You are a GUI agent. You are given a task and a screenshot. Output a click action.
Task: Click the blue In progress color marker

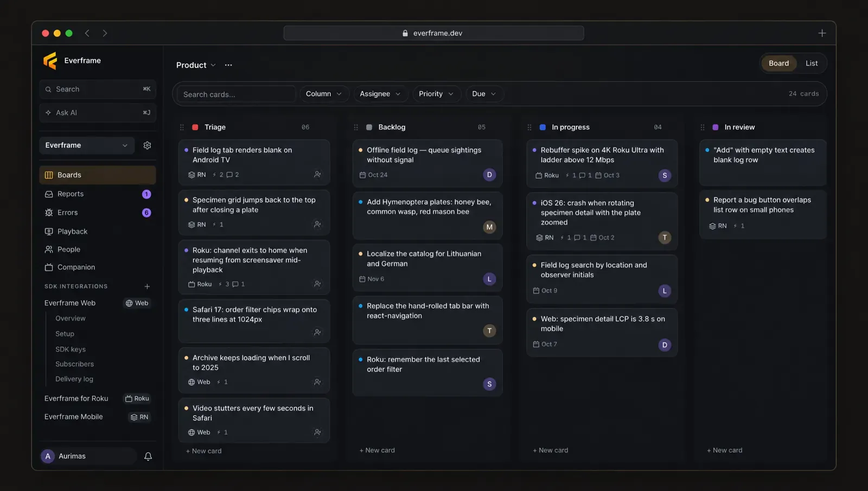coord(542,127)
